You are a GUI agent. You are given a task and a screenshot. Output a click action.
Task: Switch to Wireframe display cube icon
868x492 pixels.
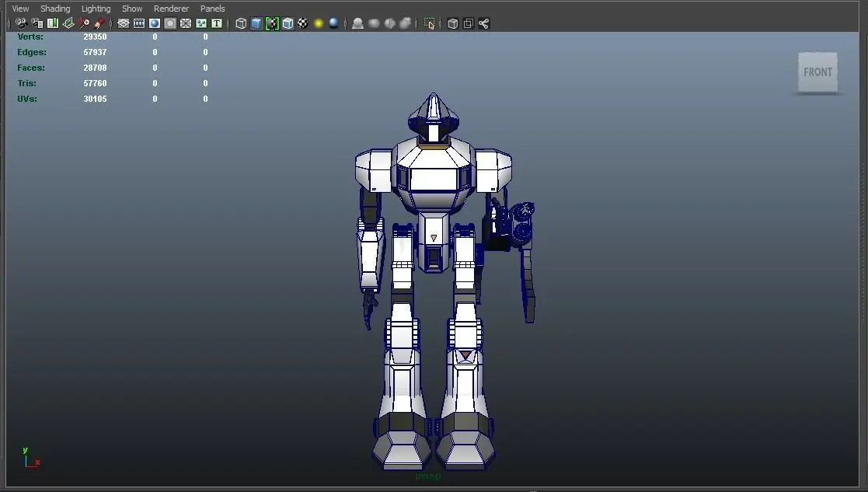pos(241,23)
